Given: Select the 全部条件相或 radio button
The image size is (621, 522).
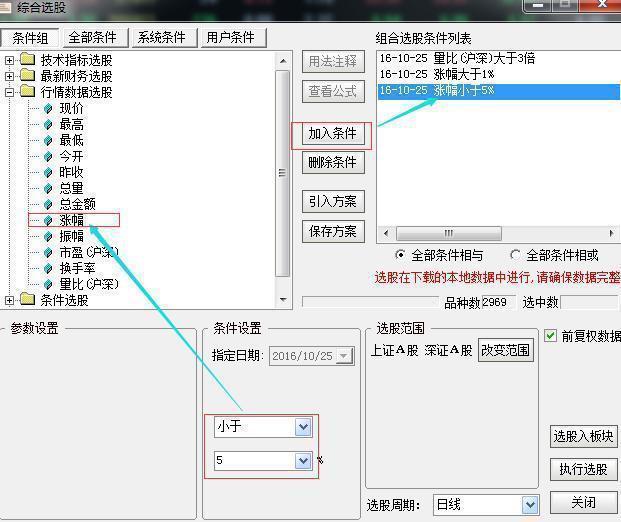Looking at the screenshot, I should click(x=516, y=255).
